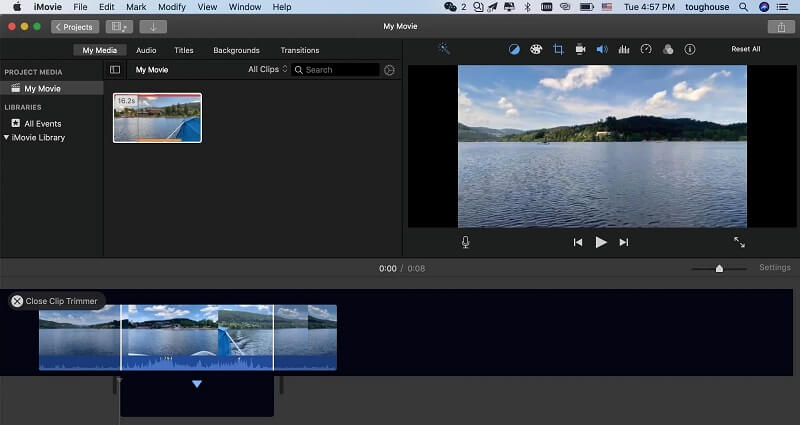Open Noise Reduction and Equalizer
Image resolution: width=800 pixels, height=425 pixels.
[x=623, y=49]
